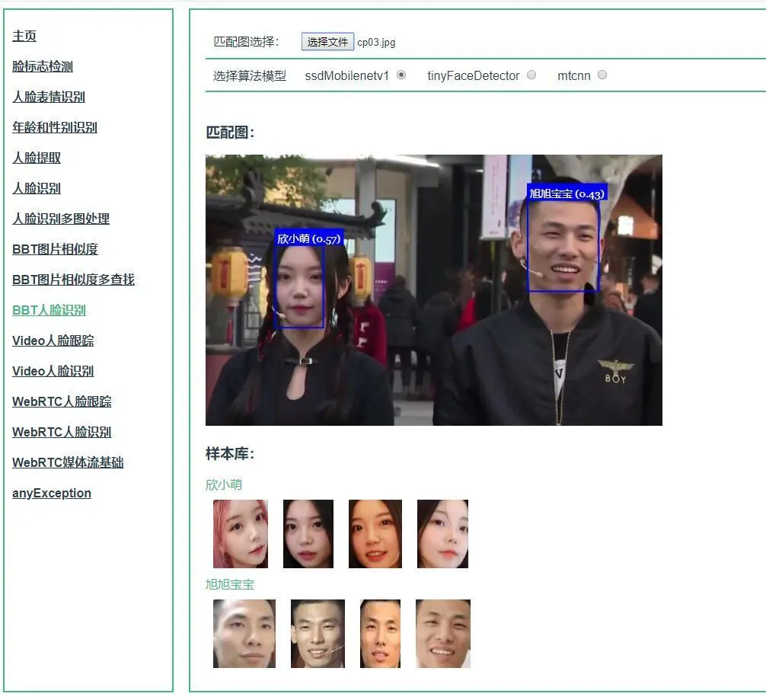Open BBT图片相似度多查找

pos(72,280)
